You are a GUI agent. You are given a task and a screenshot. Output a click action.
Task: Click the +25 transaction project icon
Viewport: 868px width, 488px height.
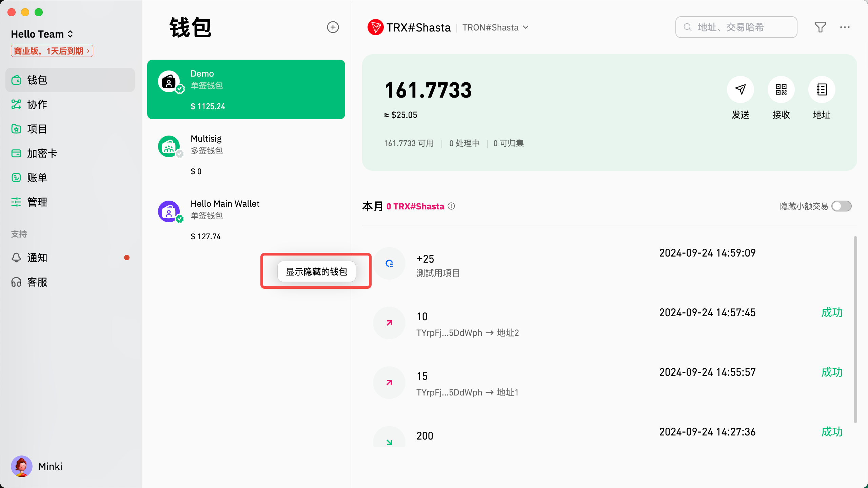pos(389,263)
